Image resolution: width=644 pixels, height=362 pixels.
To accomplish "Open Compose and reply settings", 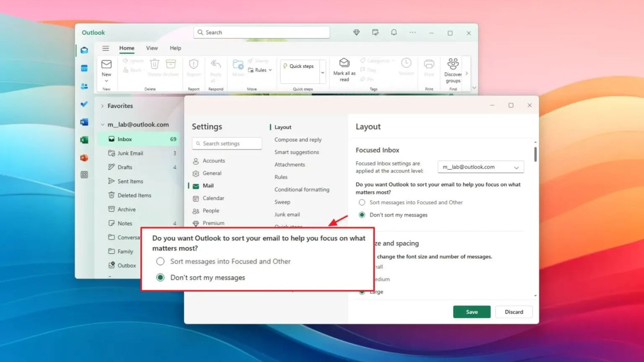I will (x=298, y=140).
